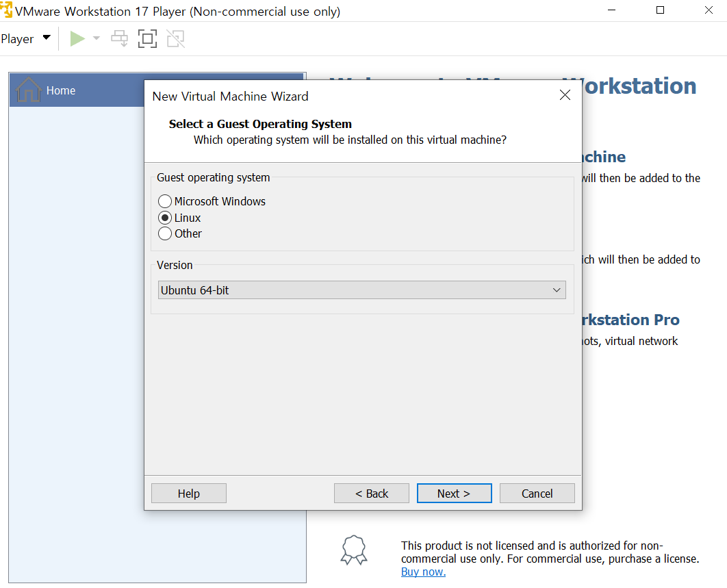The image size is (727, 588).
Task: Click the Help button in wizard
Action: point(189,494)
